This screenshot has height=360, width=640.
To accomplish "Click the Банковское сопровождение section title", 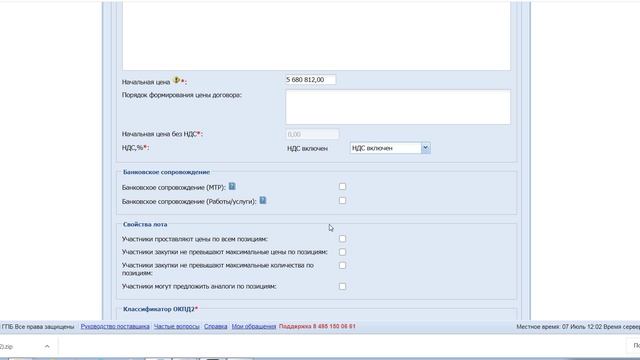I will point(167,172).
